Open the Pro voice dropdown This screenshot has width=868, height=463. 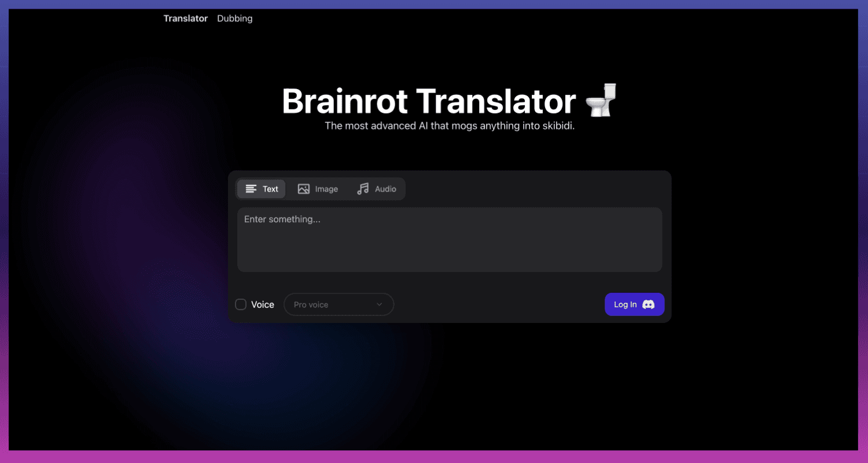point(339,304)
